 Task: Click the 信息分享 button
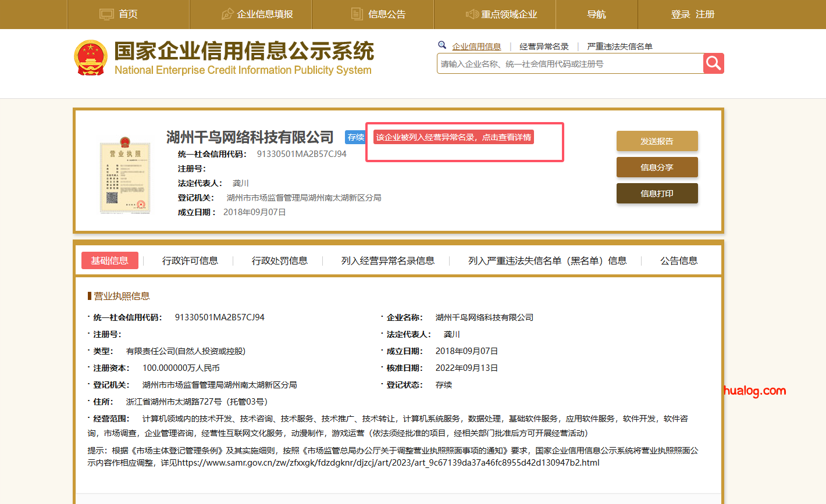(657, 167)
